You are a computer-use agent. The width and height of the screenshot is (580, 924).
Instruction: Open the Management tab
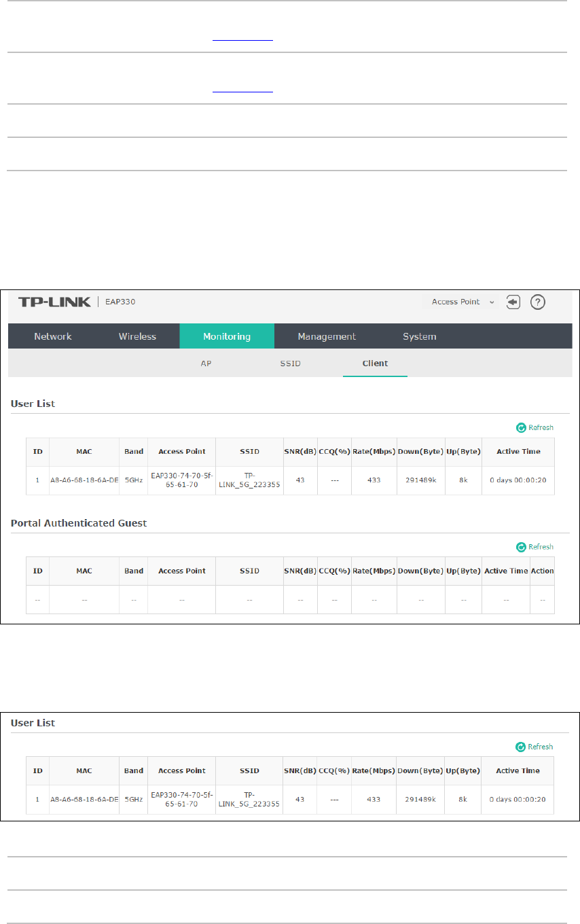tap(327, 336)
